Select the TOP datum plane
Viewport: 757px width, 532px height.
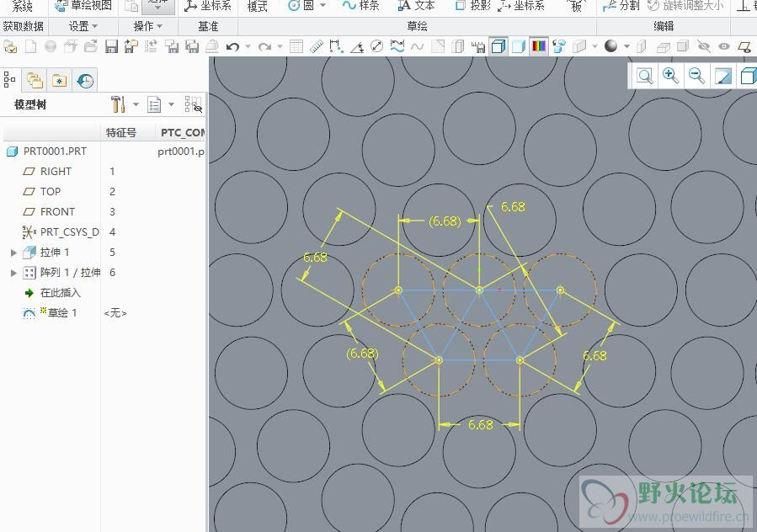tap(51, 192)
